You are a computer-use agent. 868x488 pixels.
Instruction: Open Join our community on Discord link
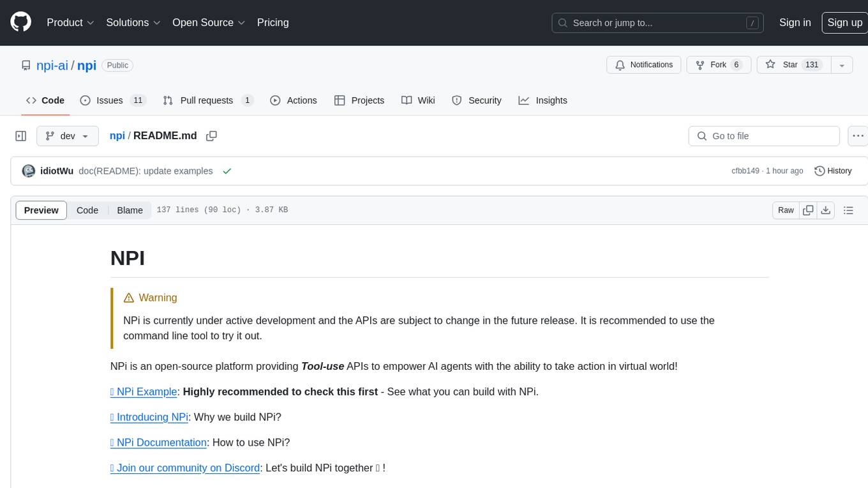(185, 468)
